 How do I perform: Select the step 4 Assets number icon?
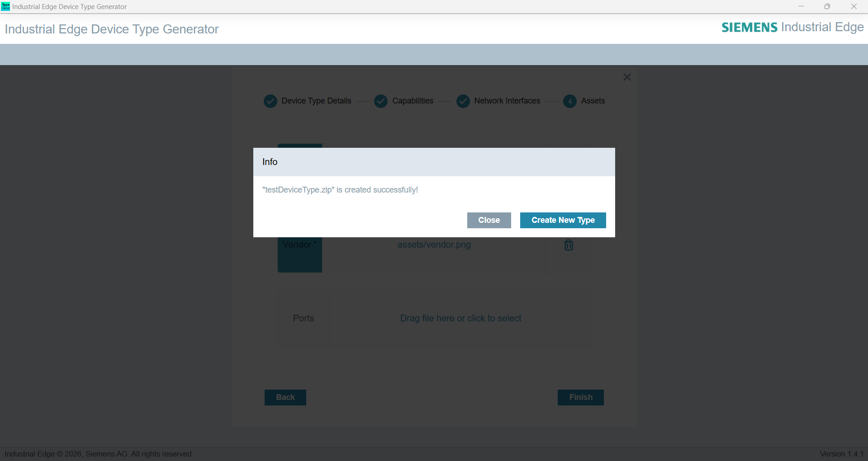pos(570,101)
